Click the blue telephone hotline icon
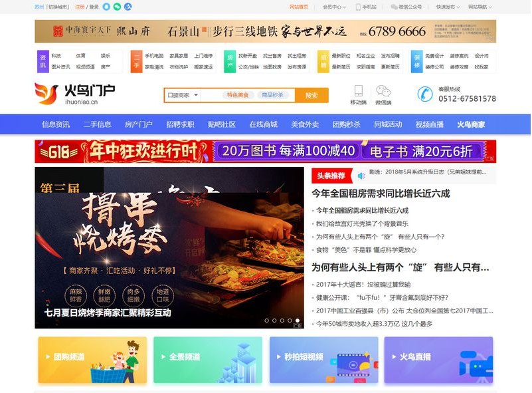 tap(425, 94)
